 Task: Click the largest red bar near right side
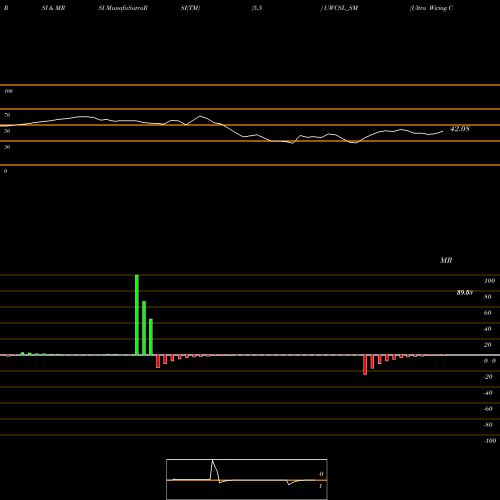(x=365, y=365)
